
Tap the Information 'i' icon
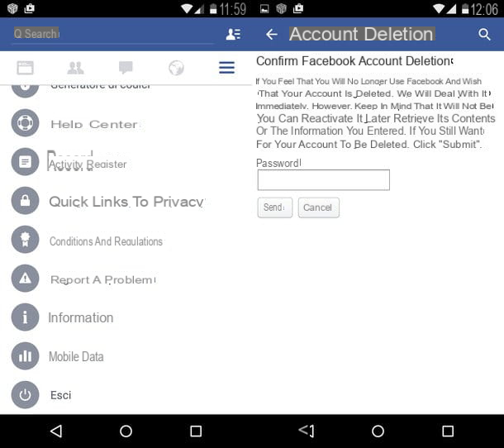click(x=25, y=317)
